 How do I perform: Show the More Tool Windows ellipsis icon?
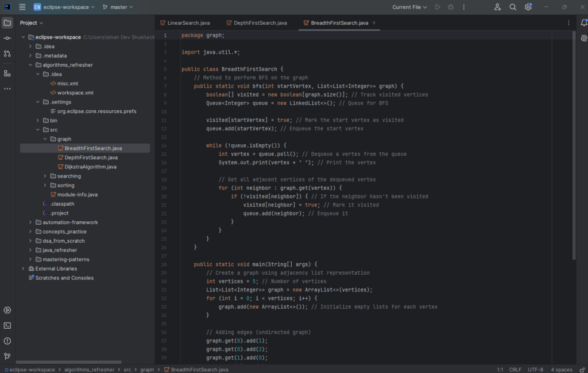click(x=7, y=89)
